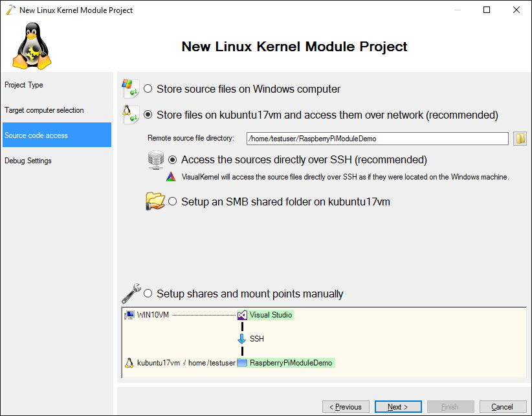
Task: Switch to the Debug Settings step
Action: [x=57, y=161]
